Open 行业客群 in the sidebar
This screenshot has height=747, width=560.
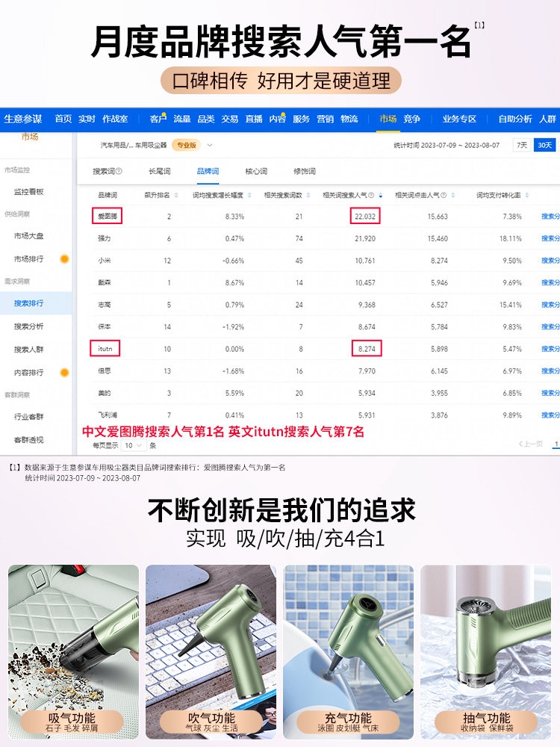point(28,416)
